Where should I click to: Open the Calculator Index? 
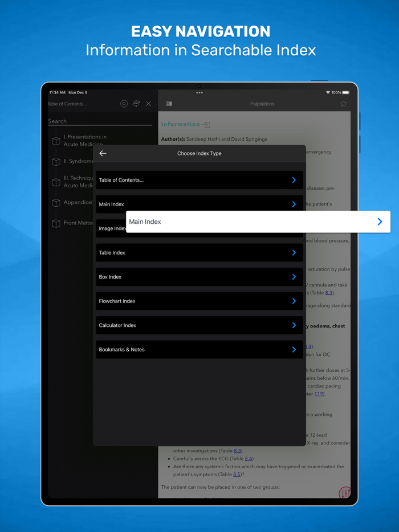click(199, 325)
